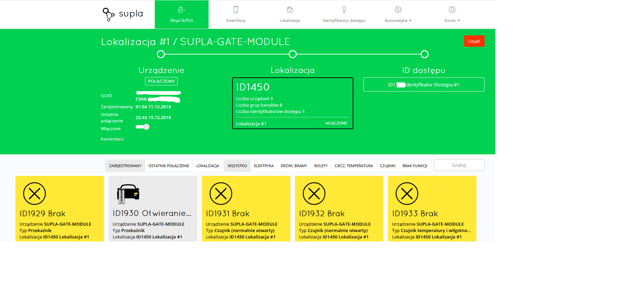The image size is (644, 304).
Task: Sort by ZAREJESTROWANY
Action: click(x=125, y=166)
